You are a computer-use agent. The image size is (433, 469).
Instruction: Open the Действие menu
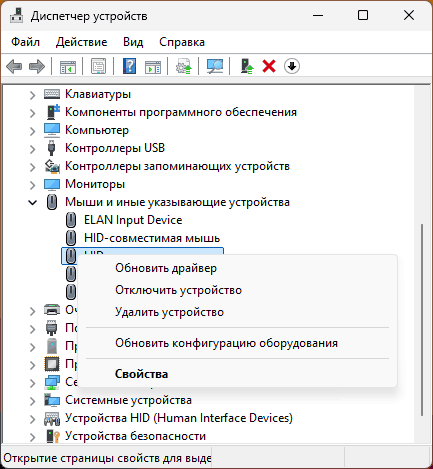click(82, 42)
